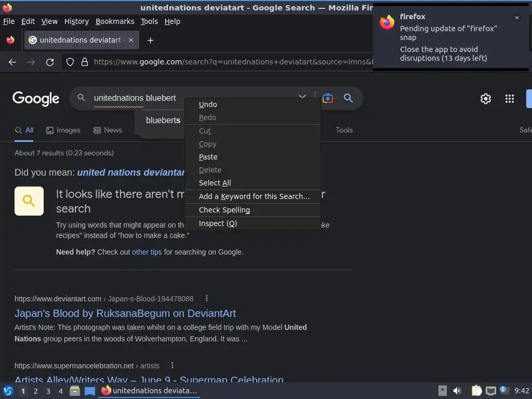Select the All results tab

[24, 130]
